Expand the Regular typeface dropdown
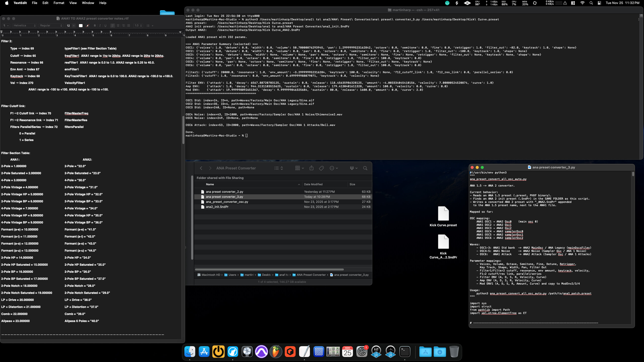The image size is (644, 362). 51,26
